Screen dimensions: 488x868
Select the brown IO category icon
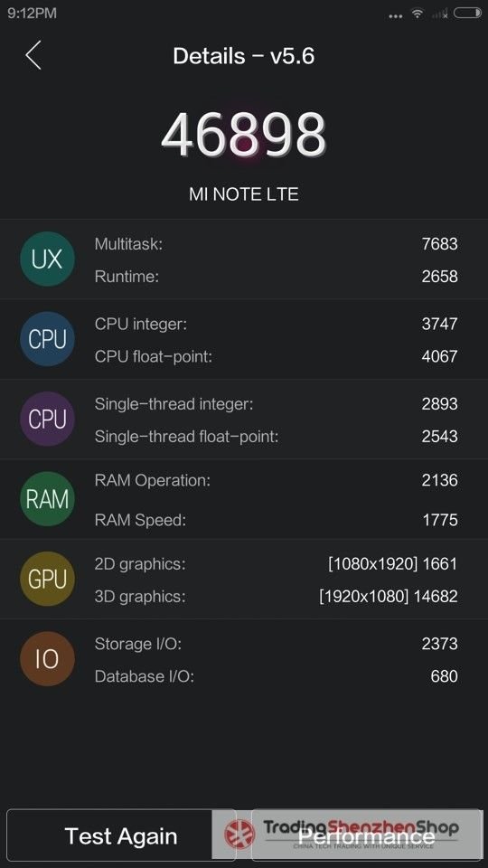(47, 659)
